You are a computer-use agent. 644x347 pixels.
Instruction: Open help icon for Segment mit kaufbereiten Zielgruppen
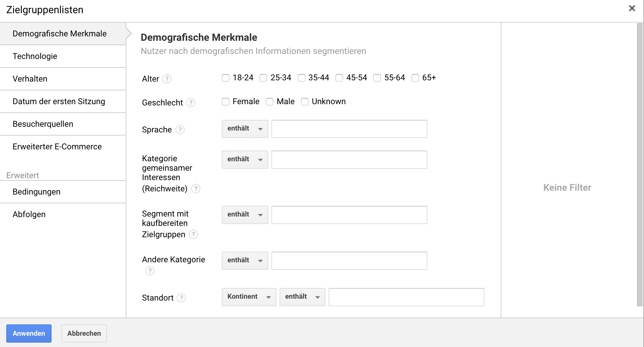coord(193,234)
